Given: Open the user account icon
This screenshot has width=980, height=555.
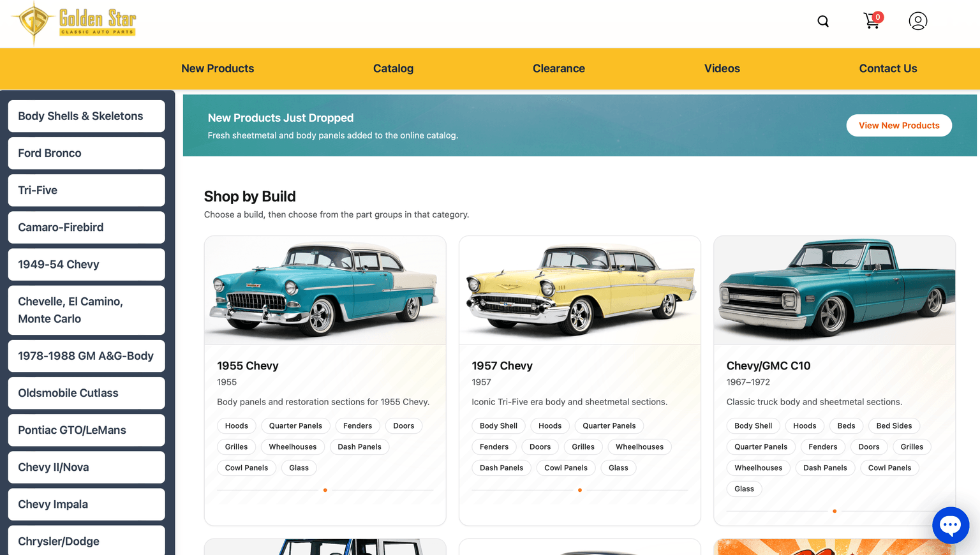Looking at the screenshot, I should [x=917, y=21].
